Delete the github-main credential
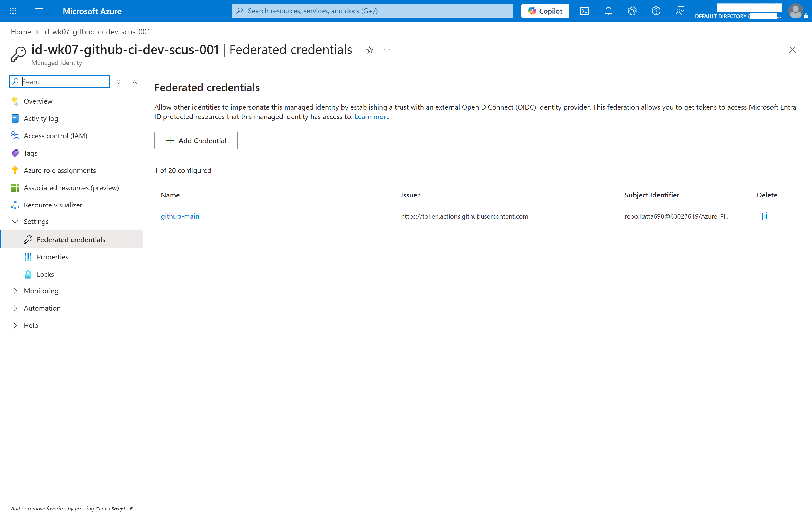This screenshot has height=514, width=812. [765, 216]
